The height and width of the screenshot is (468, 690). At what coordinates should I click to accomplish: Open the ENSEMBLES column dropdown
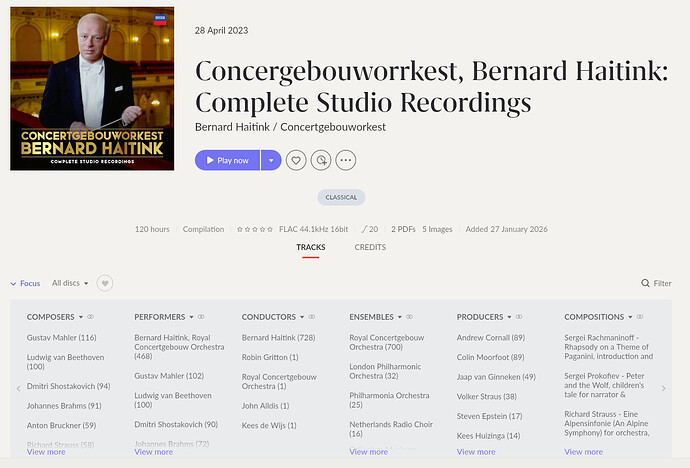click(x=400, y=317)
